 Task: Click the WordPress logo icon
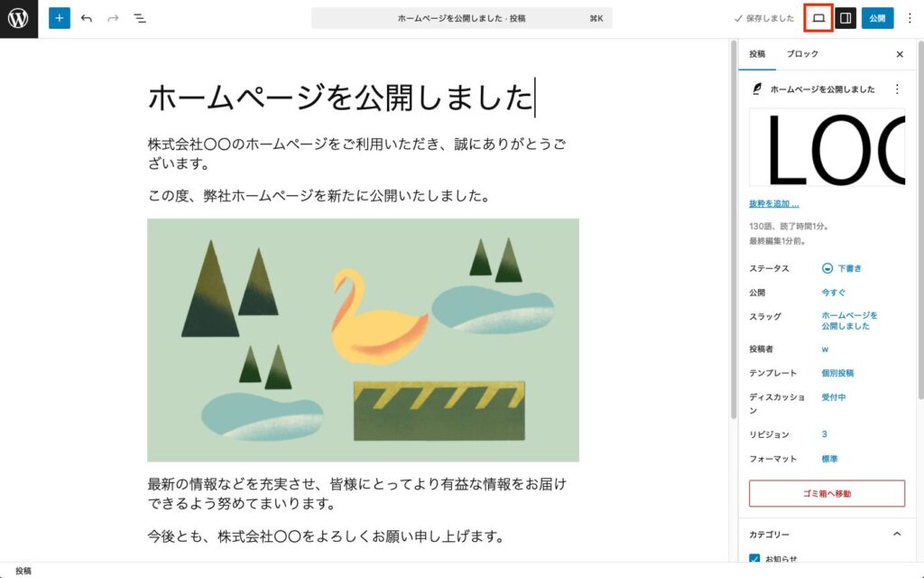pos(18,18)
